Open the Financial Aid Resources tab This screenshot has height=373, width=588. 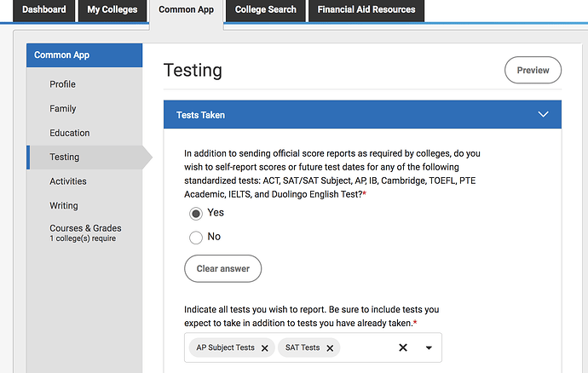click(366, 10)
